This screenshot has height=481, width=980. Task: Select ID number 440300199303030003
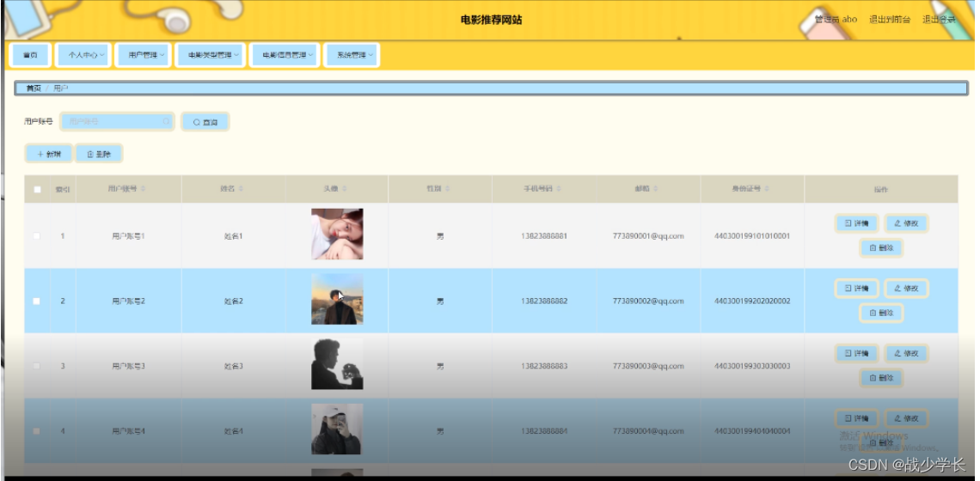pos(752,366)
